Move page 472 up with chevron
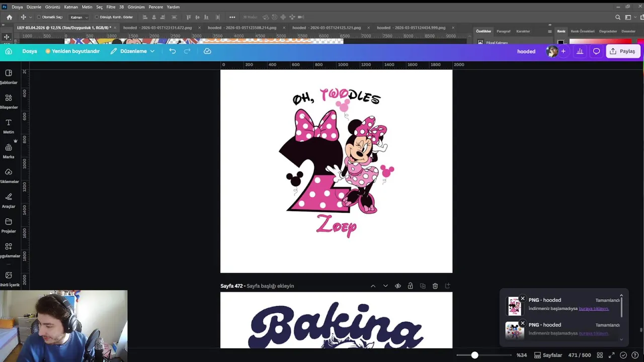 click(x=373, y=286)
